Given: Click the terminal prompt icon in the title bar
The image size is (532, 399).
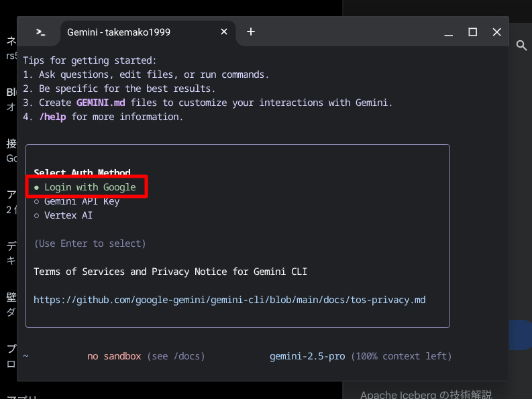Looking at the screenshot, I should click(x=40, y=32).
